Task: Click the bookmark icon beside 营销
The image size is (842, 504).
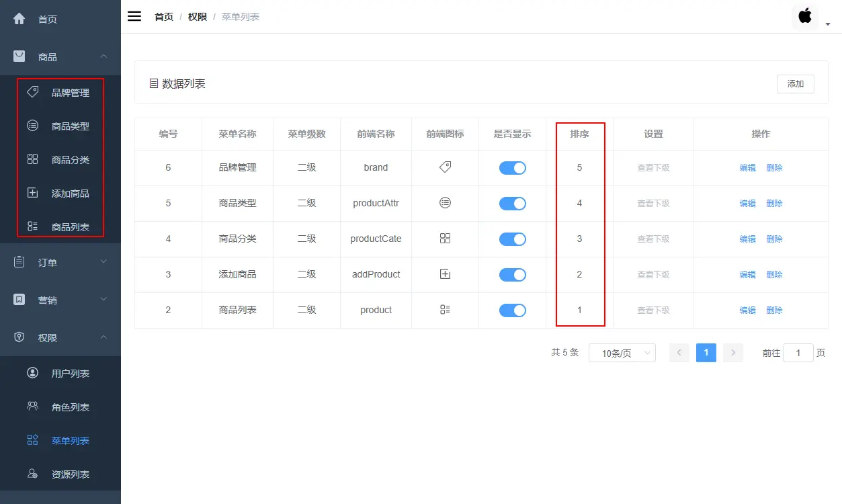Action: pyautogui.click(x=19, y=300)
